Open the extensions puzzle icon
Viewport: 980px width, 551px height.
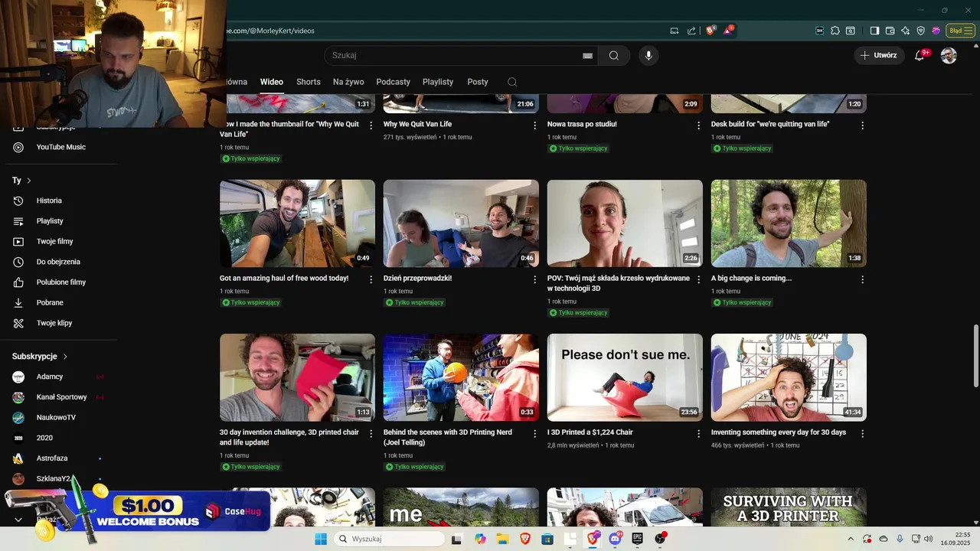click(x=835, y=31)
